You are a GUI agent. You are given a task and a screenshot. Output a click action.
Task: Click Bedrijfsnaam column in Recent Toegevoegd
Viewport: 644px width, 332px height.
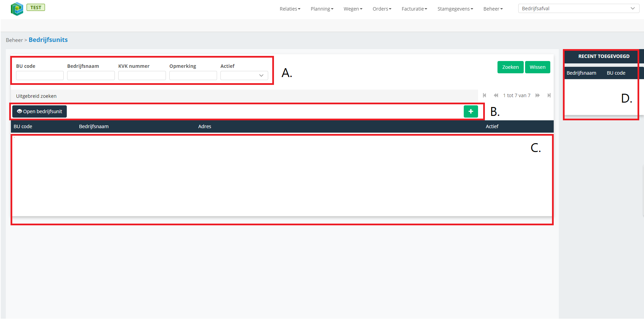(581, 73)
